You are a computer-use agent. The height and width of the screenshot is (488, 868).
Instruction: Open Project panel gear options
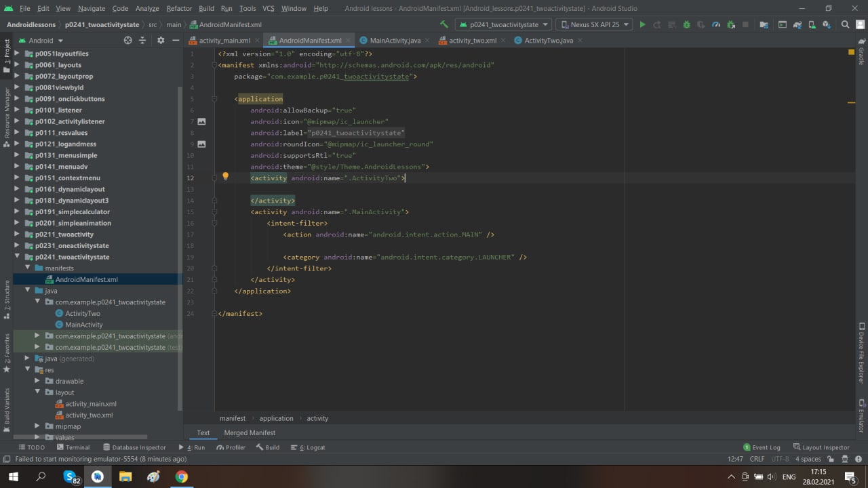point(161,41)
